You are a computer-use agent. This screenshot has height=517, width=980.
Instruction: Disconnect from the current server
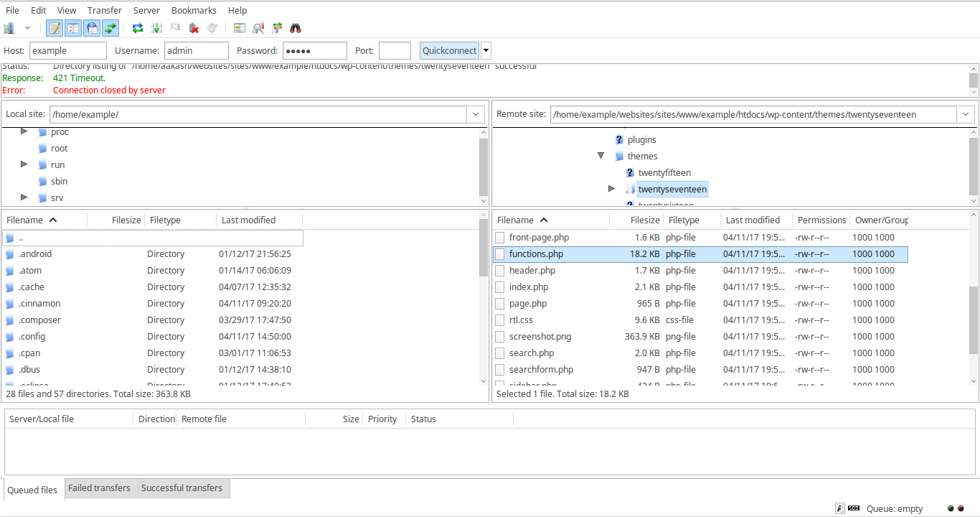click(x=193, y=27)
